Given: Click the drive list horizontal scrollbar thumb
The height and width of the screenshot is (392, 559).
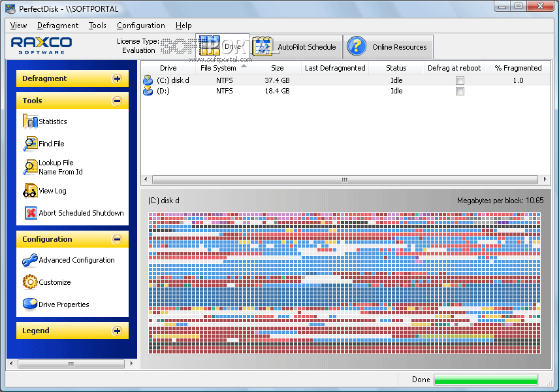Looking at the screenshot, I should click(345, 180).
